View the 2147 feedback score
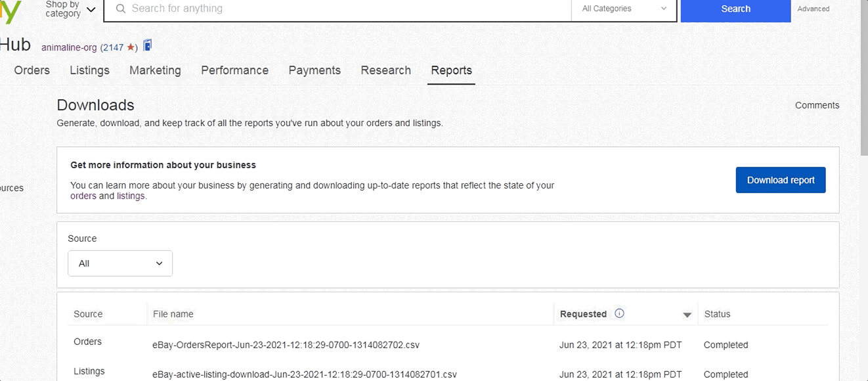The image size is (868, 381). (112, 47)
